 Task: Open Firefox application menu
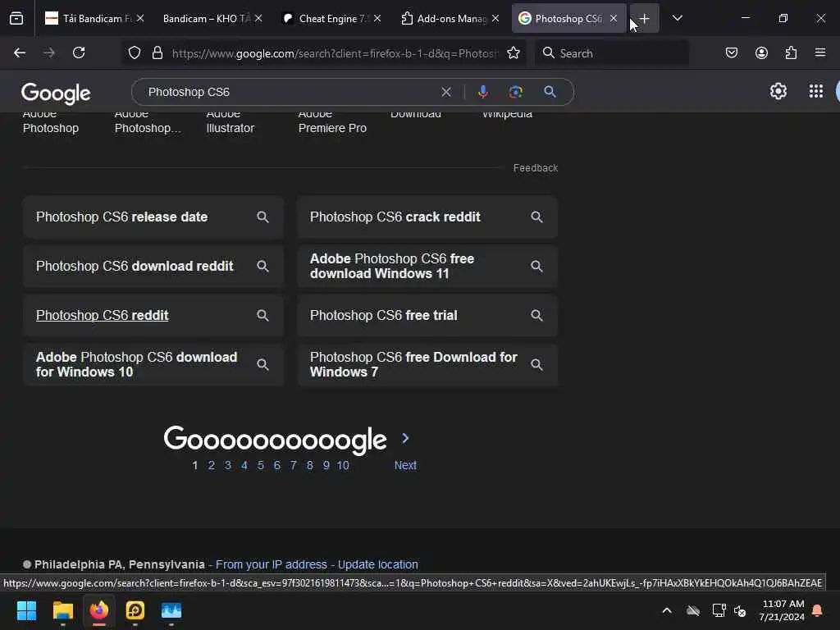tap(819, 52)
